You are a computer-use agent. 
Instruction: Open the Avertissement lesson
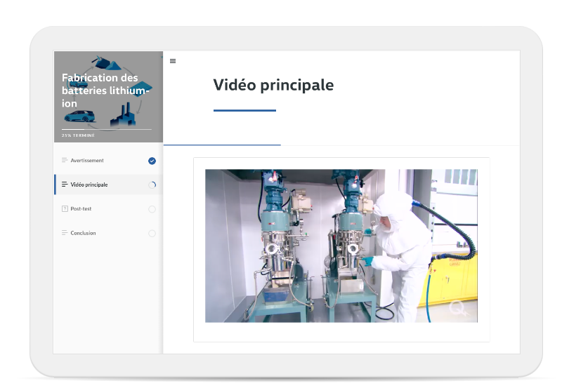pyautogui.click(x=108, y=161)
